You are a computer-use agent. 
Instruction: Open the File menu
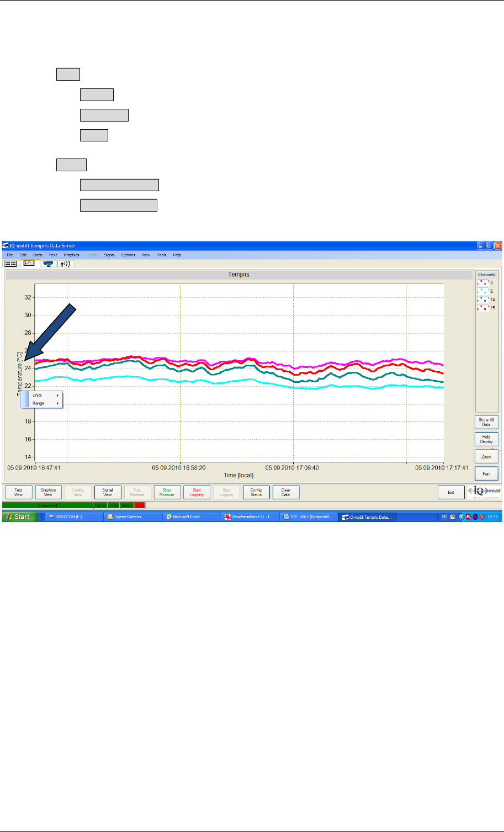10,255
